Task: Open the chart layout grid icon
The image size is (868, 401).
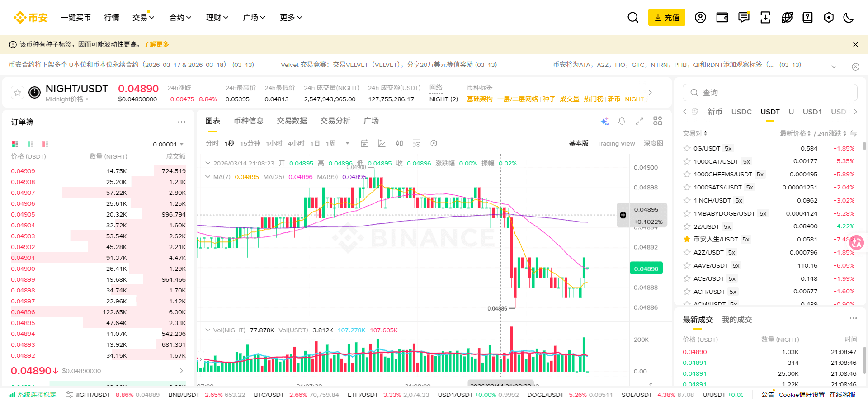Action: tap(658, 121)
